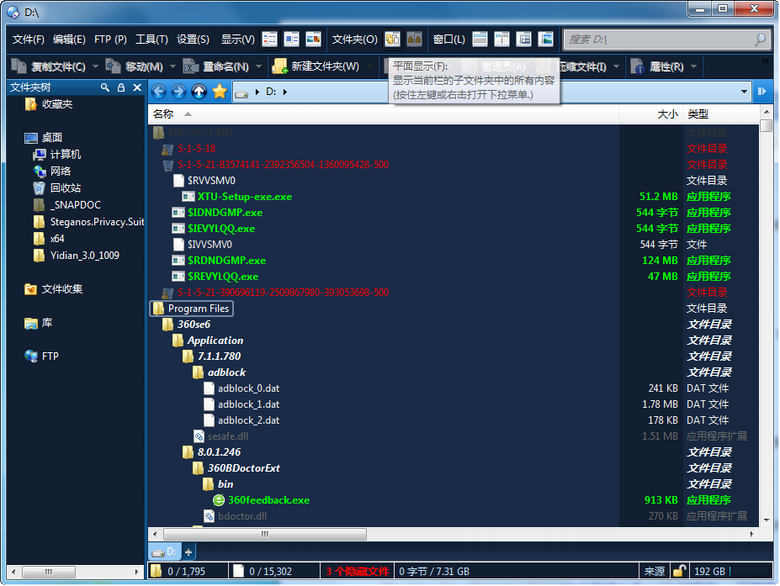Click the Up one level arrow icon
The height and width of the screenshot is (586, 780).
click(199, 91)
